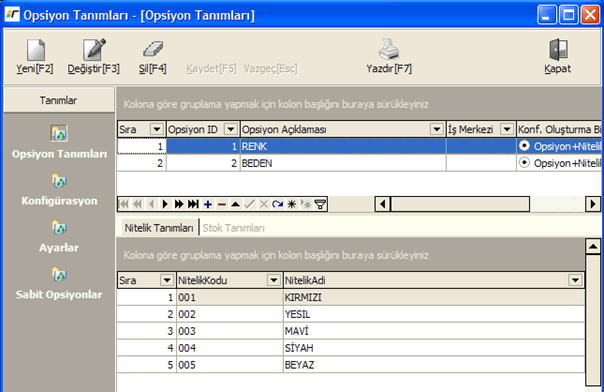Click the Sil[F4] eraser icon

point(153,49)
